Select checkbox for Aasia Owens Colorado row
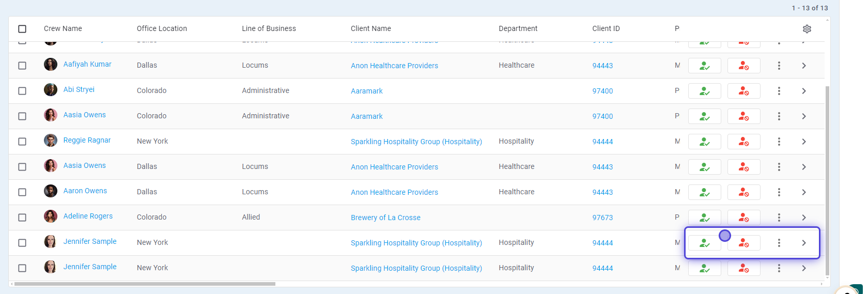 pyautogui.click(x=22, y=116)
